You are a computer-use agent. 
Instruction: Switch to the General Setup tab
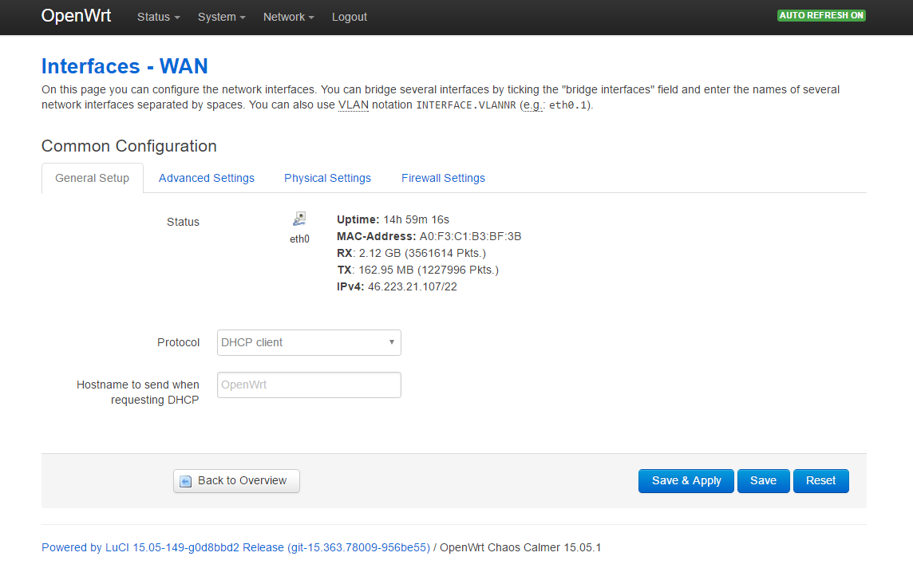pyautogui.click(x=92, y=178)
